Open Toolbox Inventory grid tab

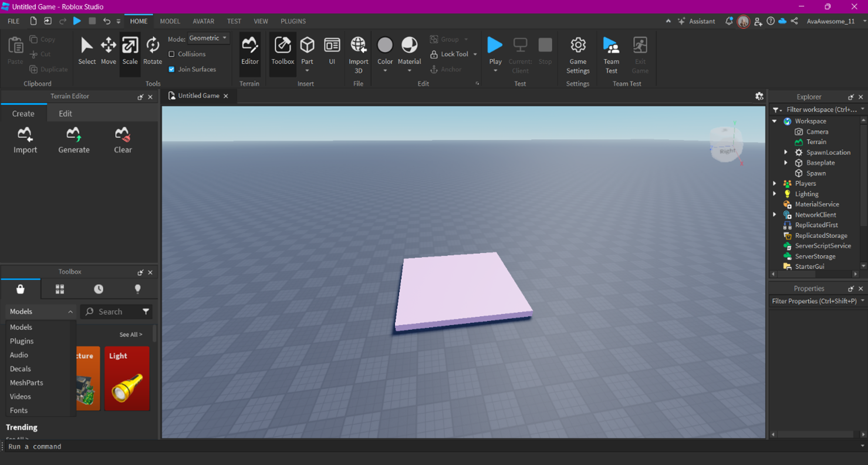[x=59, y=289]
